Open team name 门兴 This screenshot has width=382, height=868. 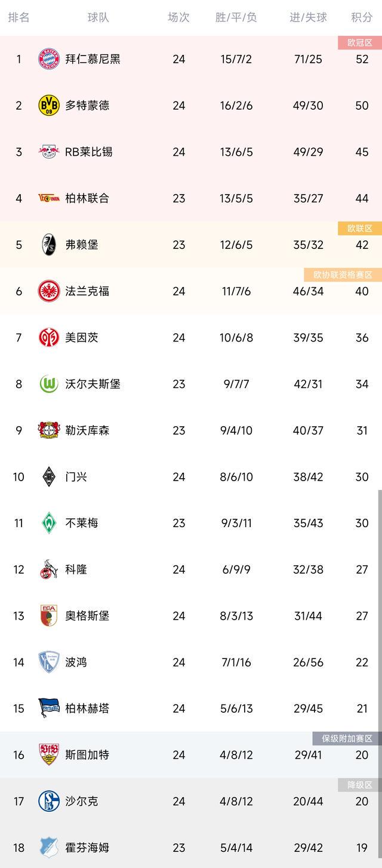(76, 477)
